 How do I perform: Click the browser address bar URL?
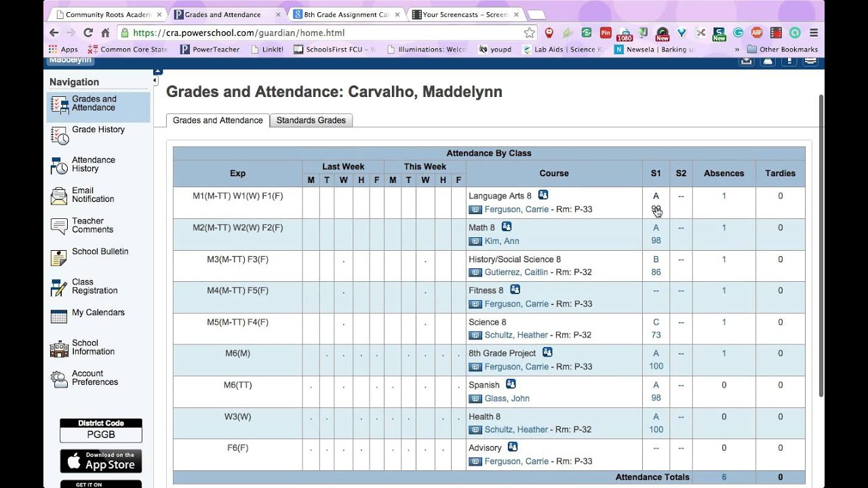239,33
